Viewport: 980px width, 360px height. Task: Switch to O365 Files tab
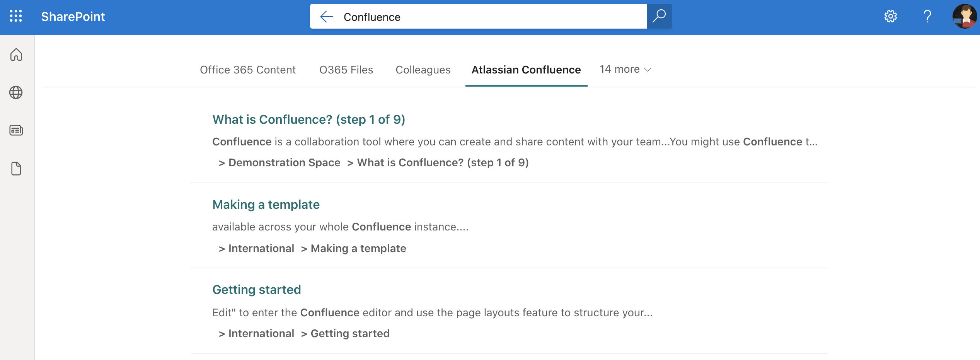point(346,70)
